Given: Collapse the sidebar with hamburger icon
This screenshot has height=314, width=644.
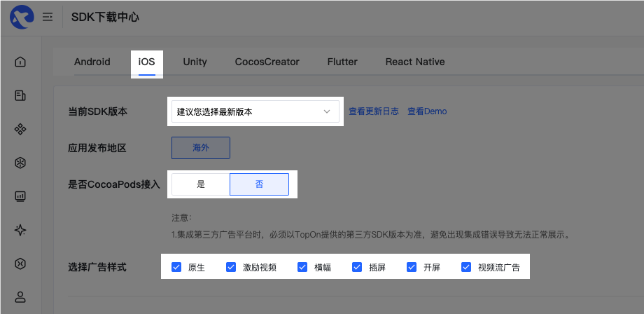Looking at the screenshot, I should (48, 18).
